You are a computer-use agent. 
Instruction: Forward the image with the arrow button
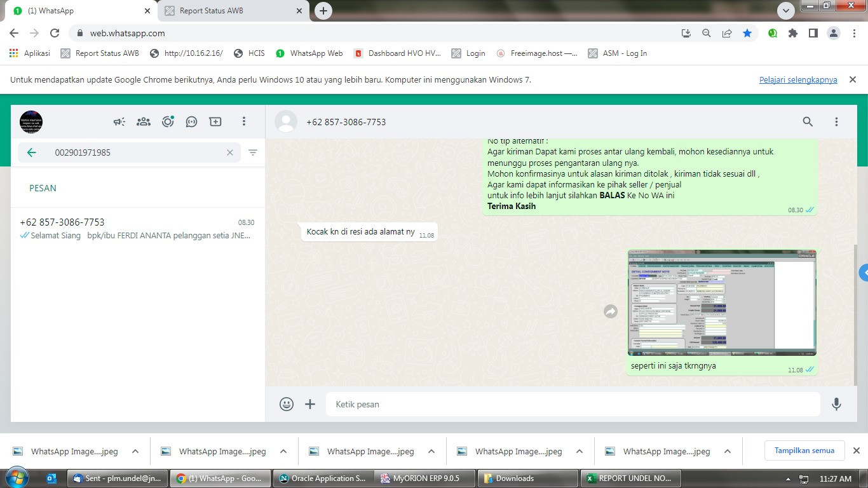click(611, 311)
